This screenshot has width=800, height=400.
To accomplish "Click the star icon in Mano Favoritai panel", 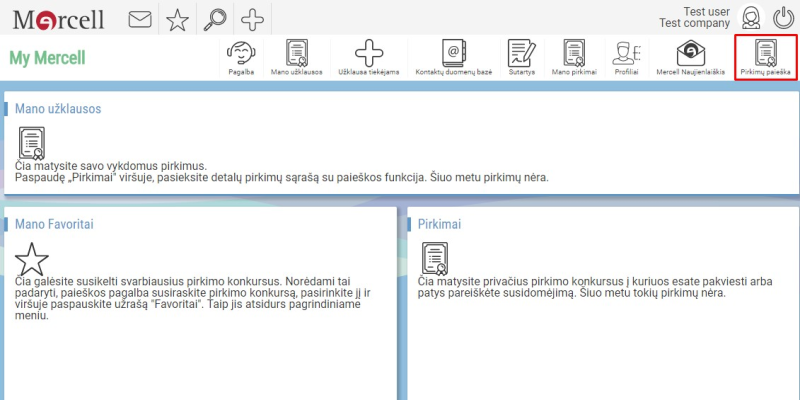I will (32, 259).
